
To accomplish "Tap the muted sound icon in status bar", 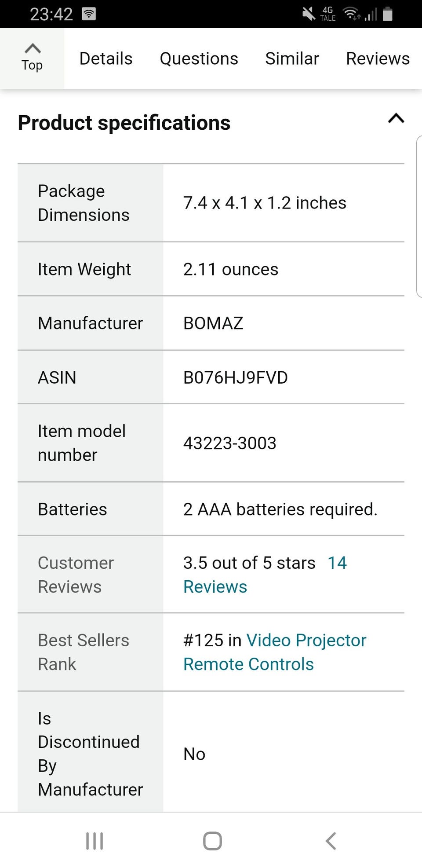I will pos(309,14).
